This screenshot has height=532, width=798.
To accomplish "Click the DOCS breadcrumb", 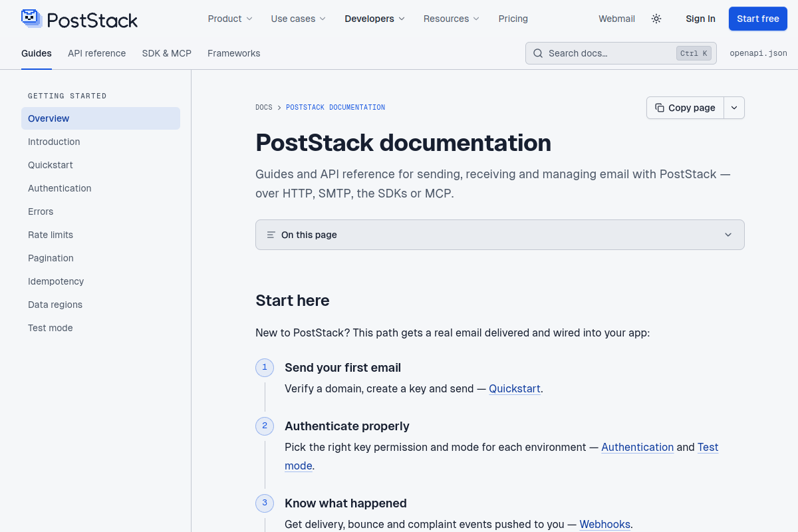I will tap(264, 107).
